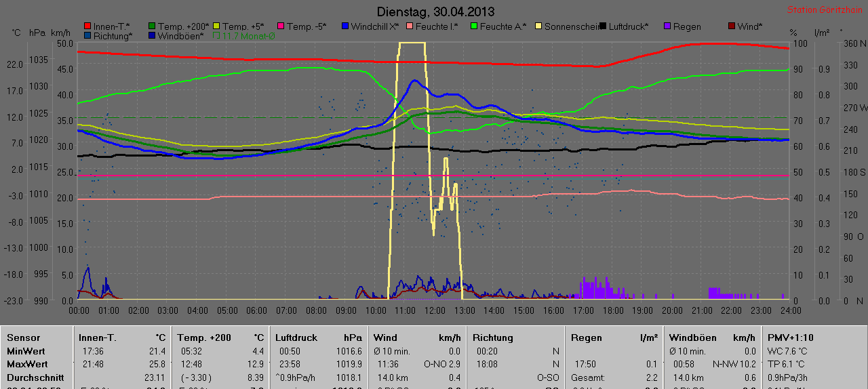The image size is (868, 389).
Task: Toggle the Feuchte I. series legend marker
Action: coord(410,26)
